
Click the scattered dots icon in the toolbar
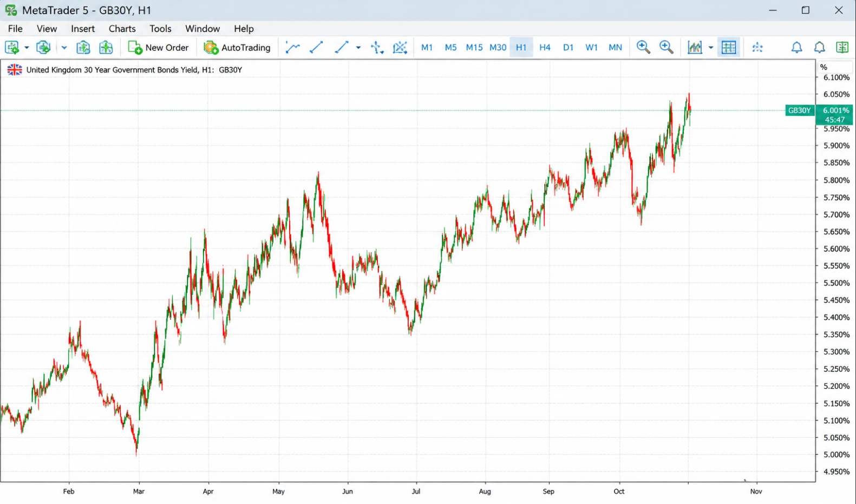click(x=757, y=48)
